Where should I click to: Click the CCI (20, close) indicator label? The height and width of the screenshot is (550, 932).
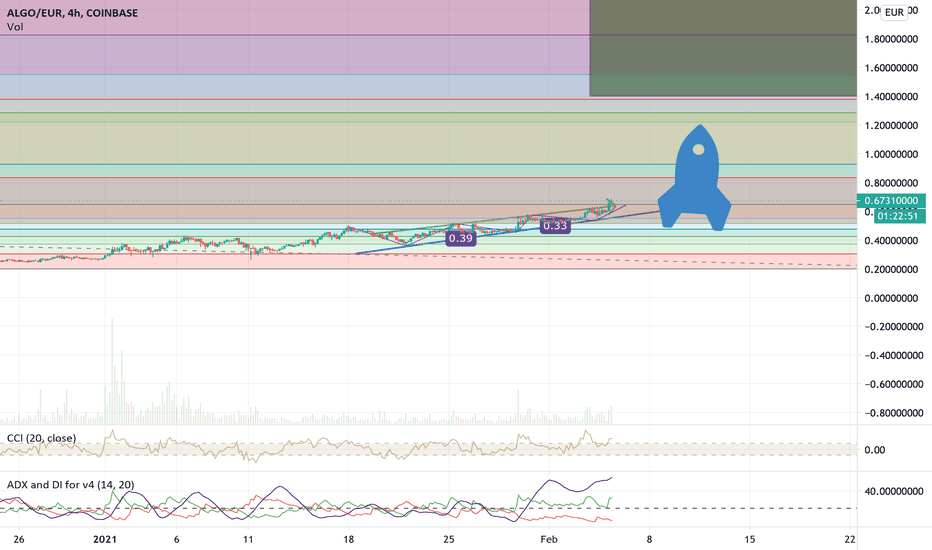41,438
